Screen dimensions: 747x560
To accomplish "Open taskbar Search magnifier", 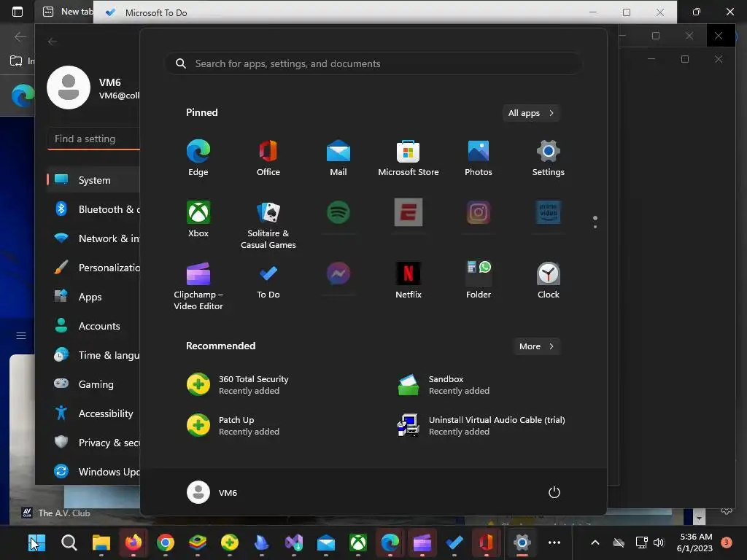I will (x=69, y=542).
